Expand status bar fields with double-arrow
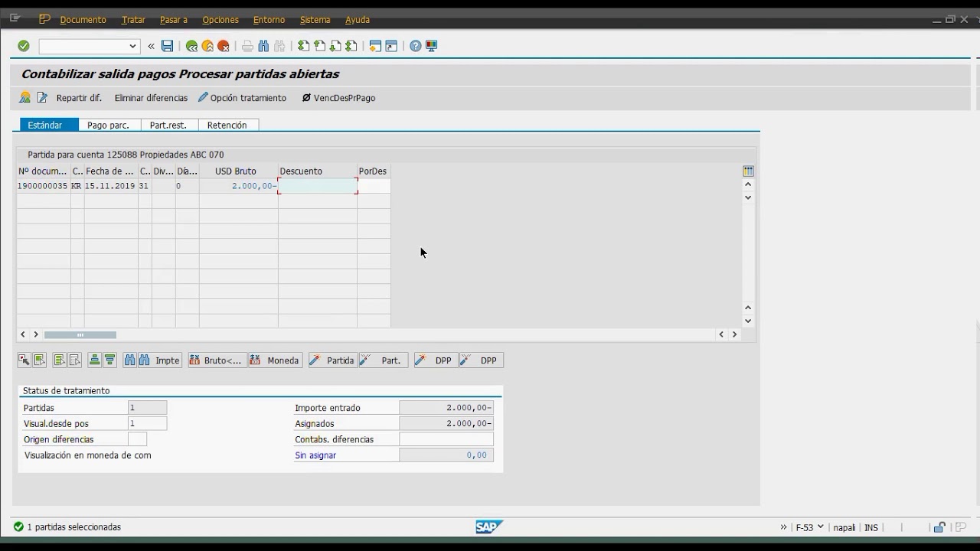980x551 pixels. [x=783, y=527]
